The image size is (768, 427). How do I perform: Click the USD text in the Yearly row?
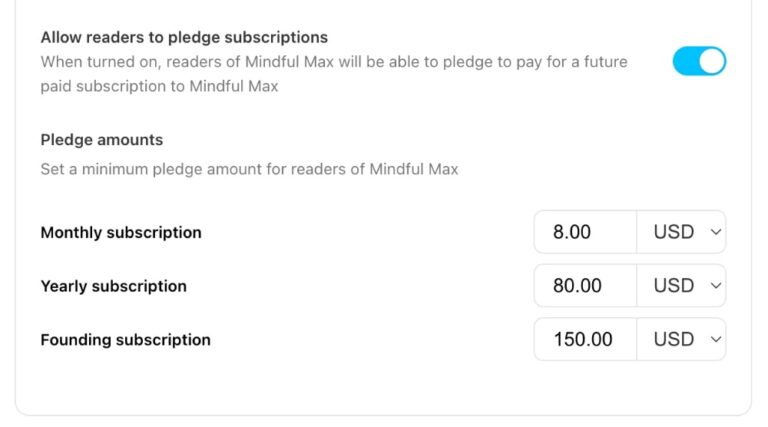point(673,286)
